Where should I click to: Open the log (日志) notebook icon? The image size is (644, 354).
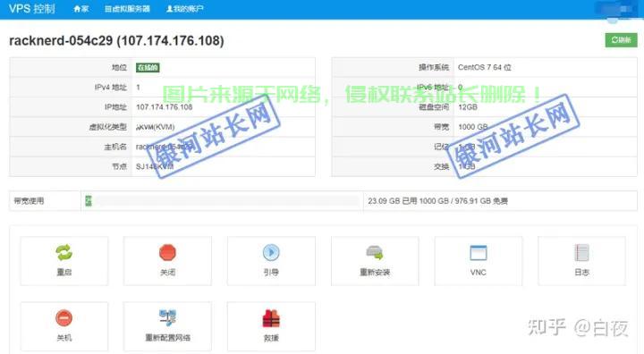click(581, 253)
